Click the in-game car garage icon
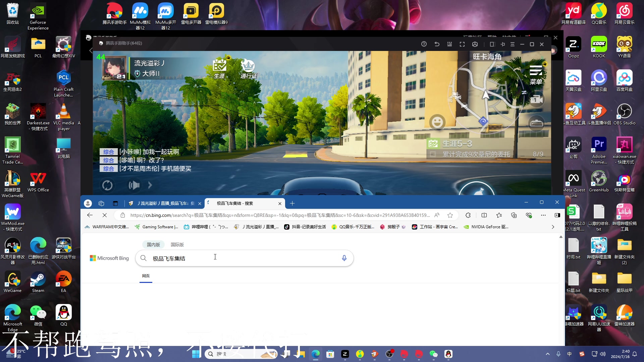 [x=537, y=123]
